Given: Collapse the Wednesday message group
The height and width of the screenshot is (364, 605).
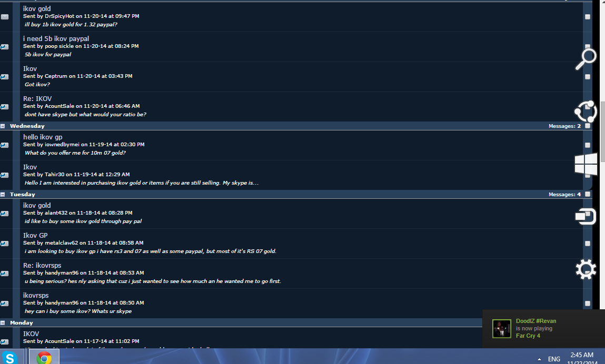Looking at the screenshot, I should click(x=3, y=126).
